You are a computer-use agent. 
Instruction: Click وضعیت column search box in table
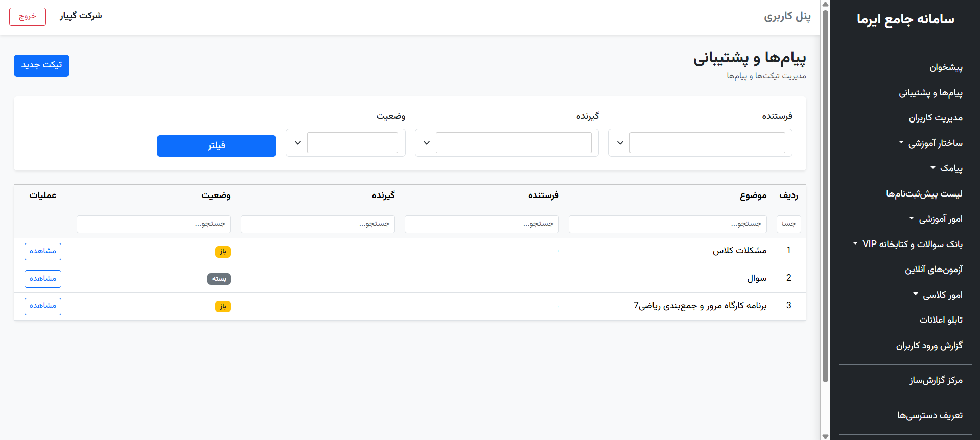click(x=153, y=224)
